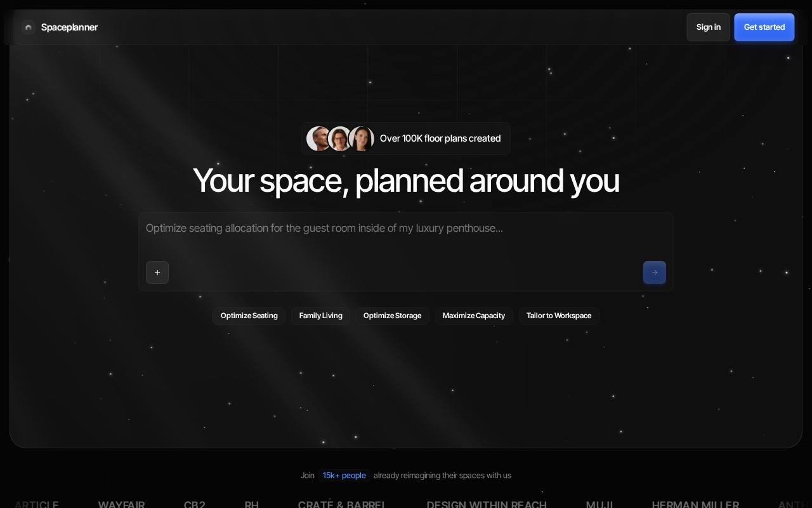Open the Sign in page
This screenshot has width=812, height=508.
(709, 27)
